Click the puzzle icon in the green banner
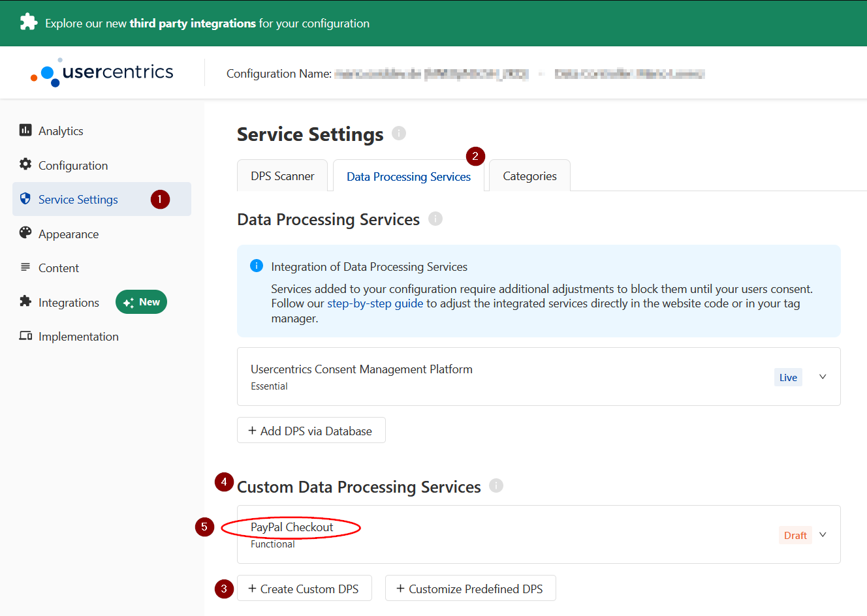This screenshot has height=616, width=867. click(x=28, y=22)
